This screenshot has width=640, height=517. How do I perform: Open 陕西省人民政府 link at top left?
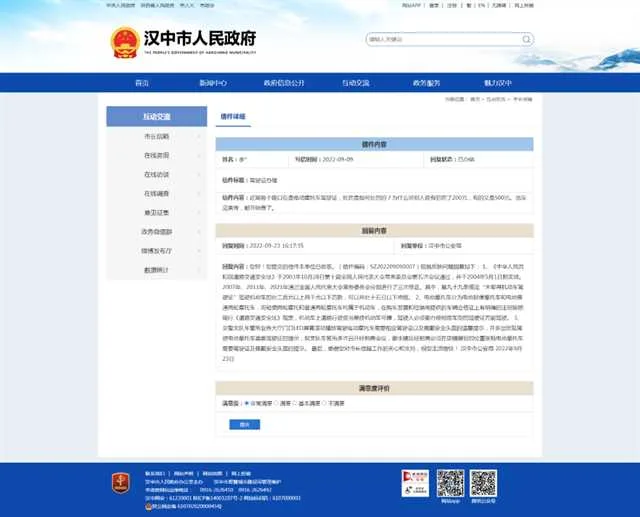(157, 5)
